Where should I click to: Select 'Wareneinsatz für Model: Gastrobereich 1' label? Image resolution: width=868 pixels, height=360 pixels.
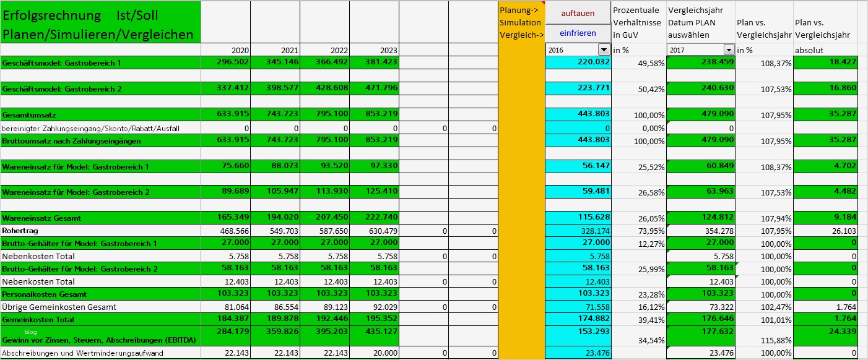click(x=100, y=166)
